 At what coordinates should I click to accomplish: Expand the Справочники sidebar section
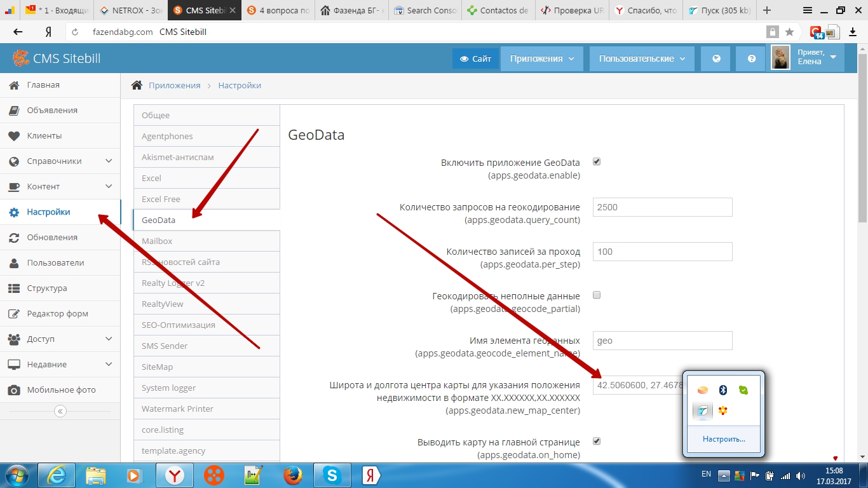[60, 161]
